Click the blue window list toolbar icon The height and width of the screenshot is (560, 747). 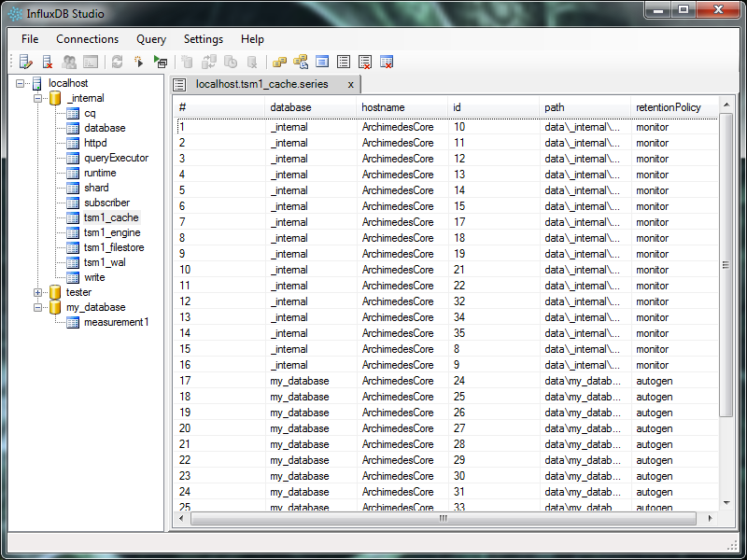point(322,62)
